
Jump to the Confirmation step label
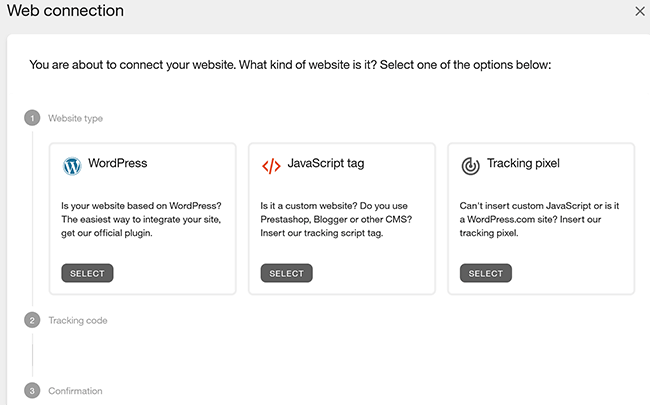pyautogui.click(x=75, y=390)
